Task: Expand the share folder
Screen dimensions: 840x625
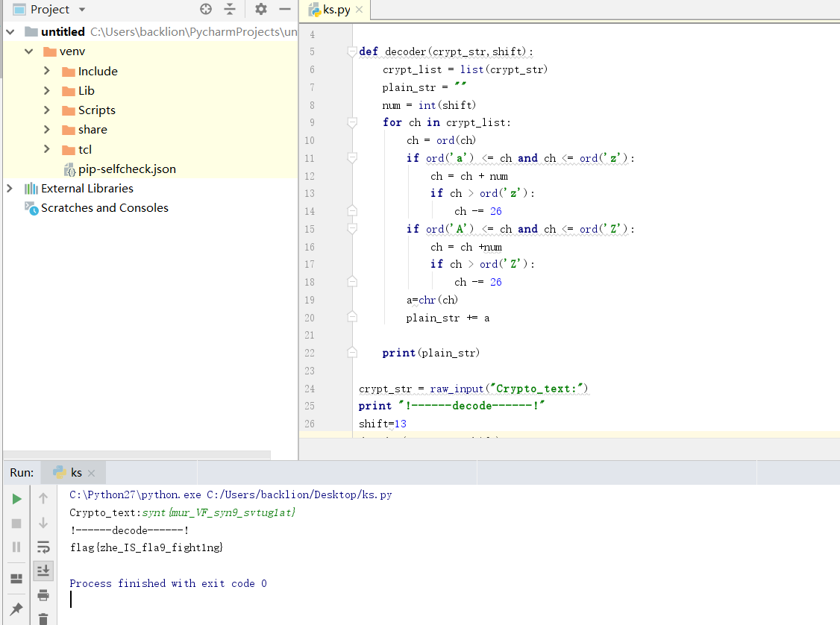Action: (46, 130)
